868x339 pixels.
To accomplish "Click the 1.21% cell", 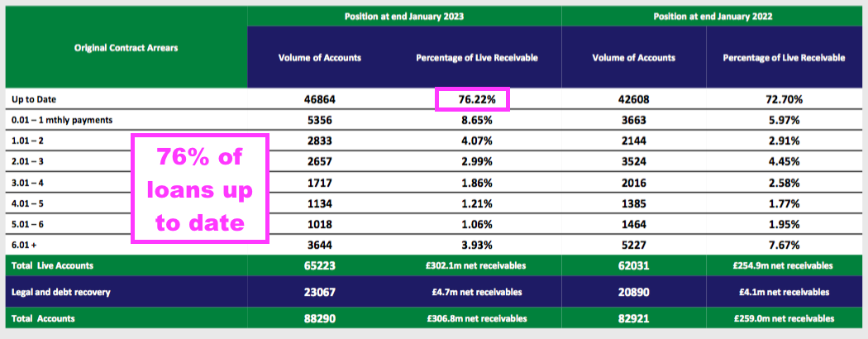I will coord(477,203).
